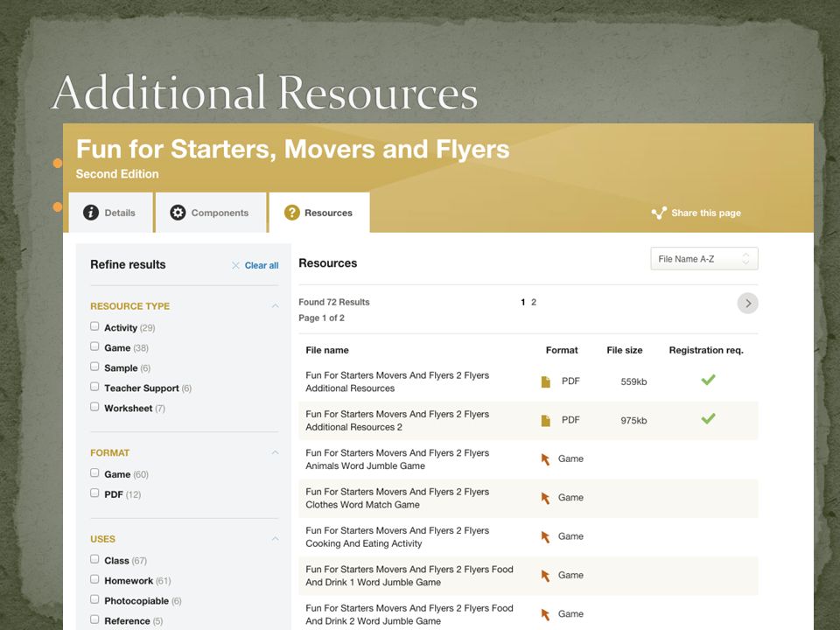Click the 'Additional Resources' slide title

pos(264,92)
